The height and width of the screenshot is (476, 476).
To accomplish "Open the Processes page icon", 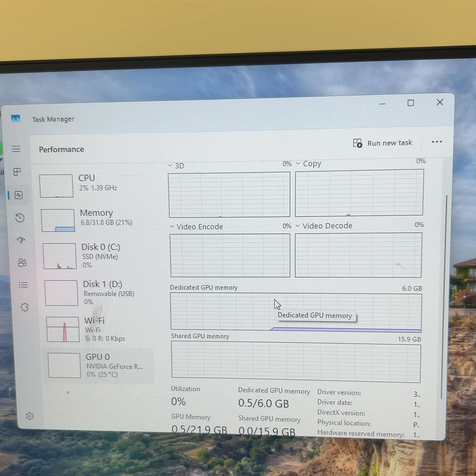I will [x=17, y=172].
